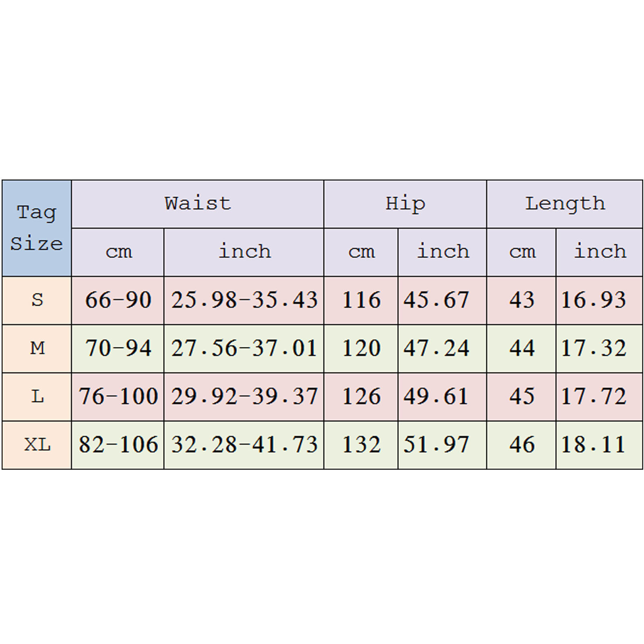The width and height of the screenshot is (644, 644).
Task: Select the 76-100 waist cm cell
Action: [x=118, y=397]
